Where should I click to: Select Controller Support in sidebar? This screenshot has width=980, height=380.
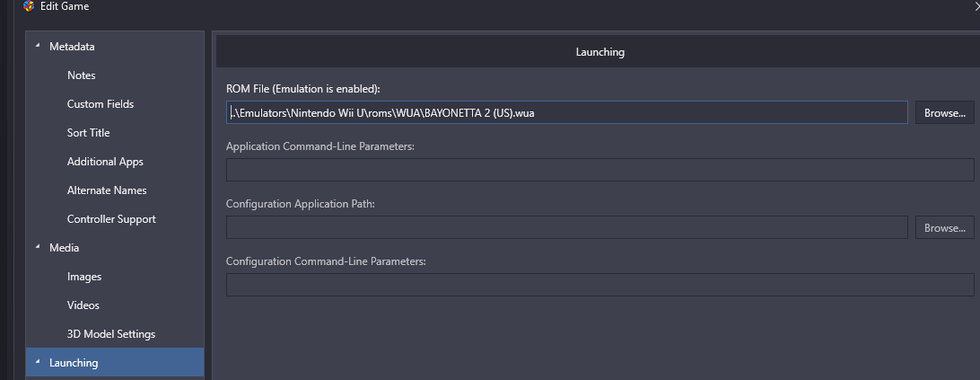pos(111,219)
